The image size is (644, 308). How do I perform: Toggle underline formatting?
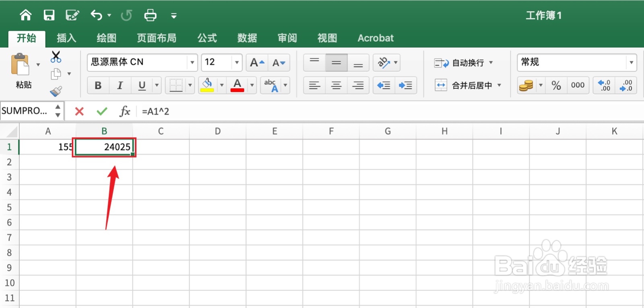pos(142,85)
